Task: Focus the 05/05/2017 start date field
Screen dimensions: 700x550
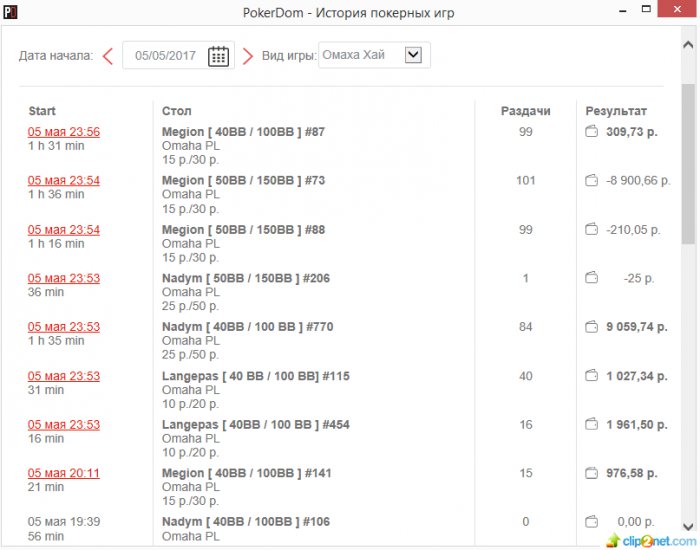Action: [179, 55]
